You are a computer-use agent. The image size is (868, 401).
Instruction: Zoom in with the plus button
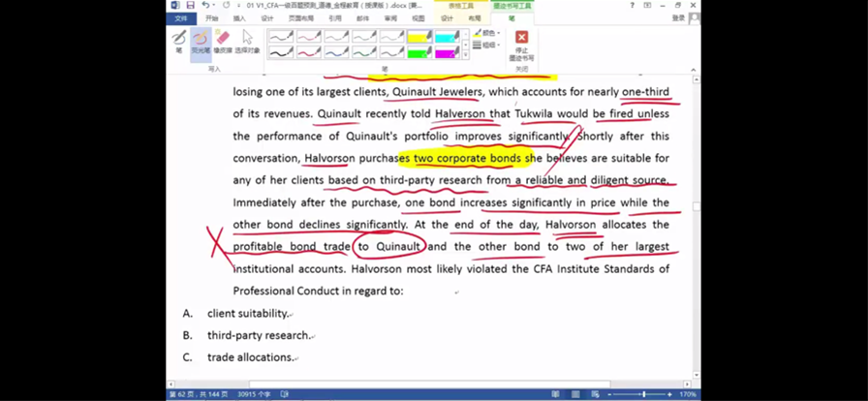point(669,394)
